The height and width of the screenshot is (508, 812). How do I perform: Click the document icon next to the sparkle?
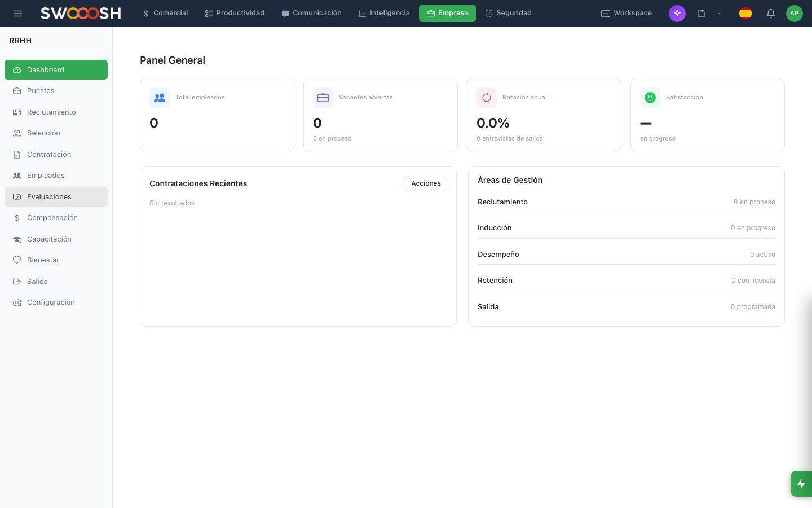click(701, 13)
